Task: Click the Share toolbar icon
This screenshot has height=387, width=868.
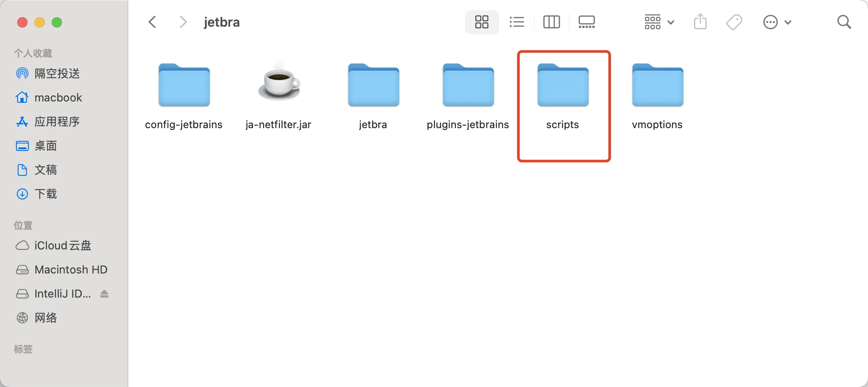Action: (701, 21)
